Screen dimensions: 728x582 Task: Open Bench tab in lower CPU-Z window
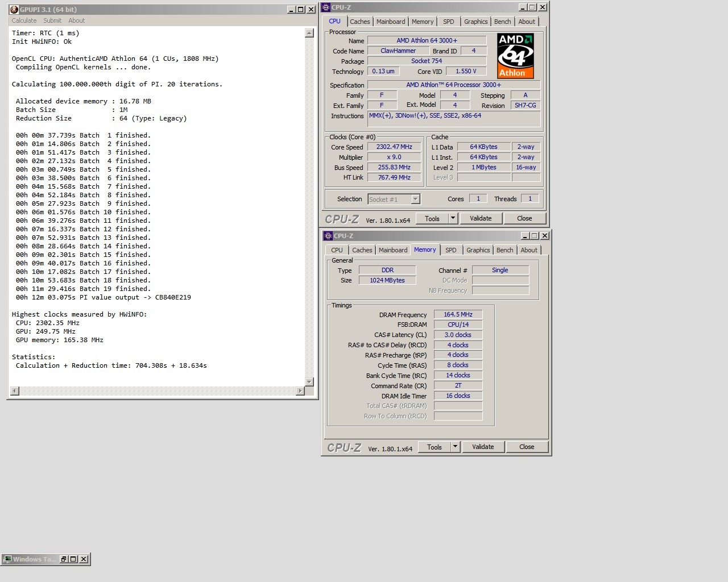pyautogui.click(x=505, y=250)
